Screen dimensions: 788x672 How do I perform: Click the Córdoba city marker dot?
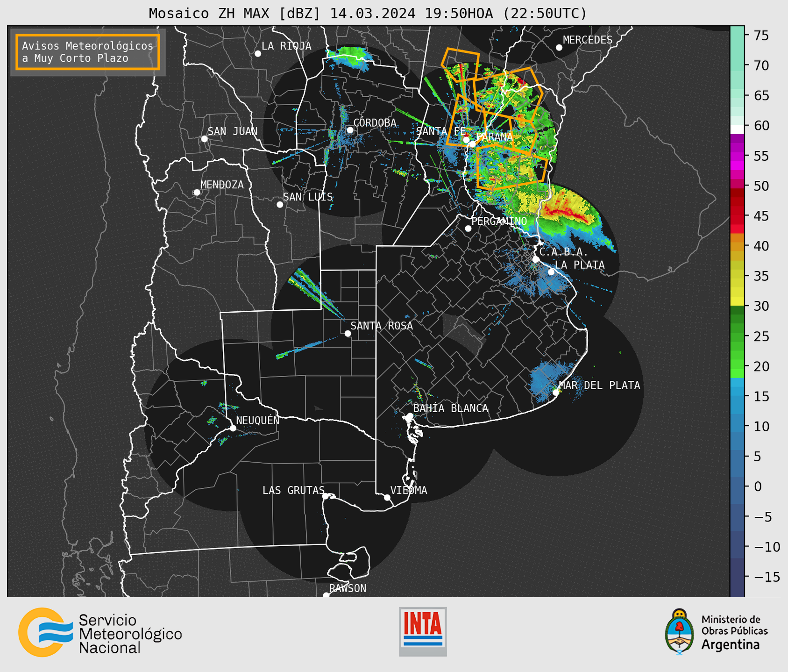coord(350,130)
